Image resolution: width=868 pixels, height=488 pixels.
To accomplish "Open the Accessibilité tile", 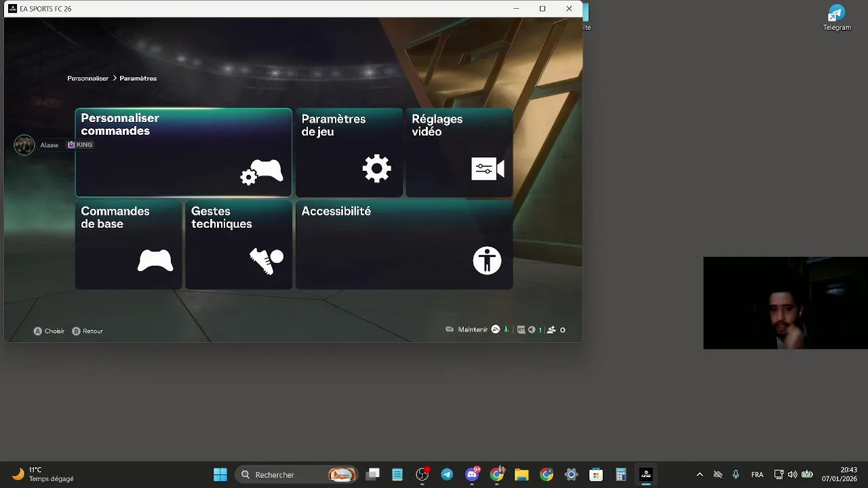I will click(404, 245).
